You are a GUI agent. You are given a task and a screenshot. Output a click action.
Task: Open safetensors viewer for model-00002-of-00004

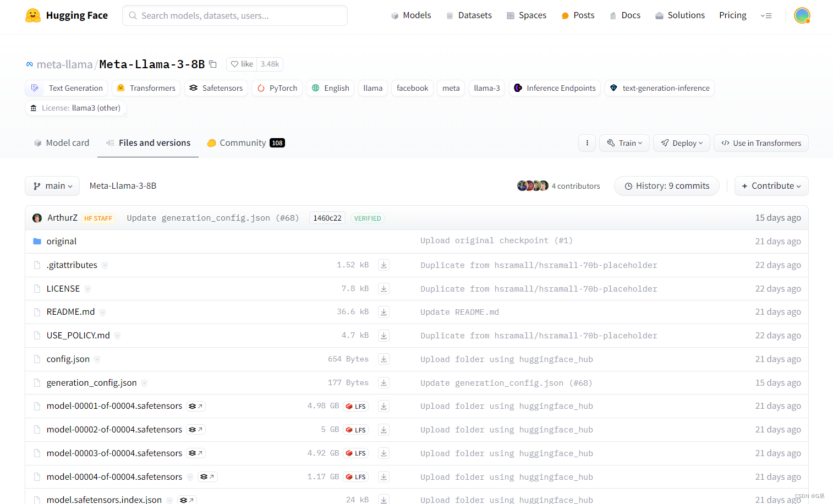(196, 430)
